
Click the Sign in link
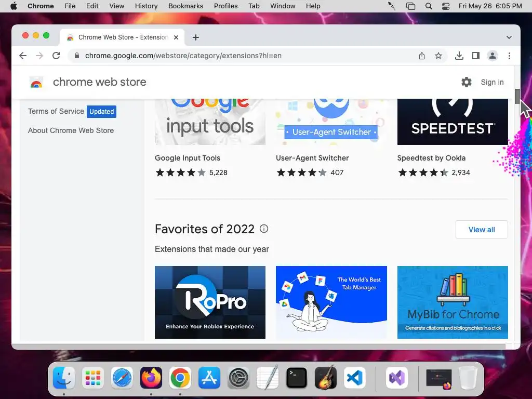(x=492, y=82)
